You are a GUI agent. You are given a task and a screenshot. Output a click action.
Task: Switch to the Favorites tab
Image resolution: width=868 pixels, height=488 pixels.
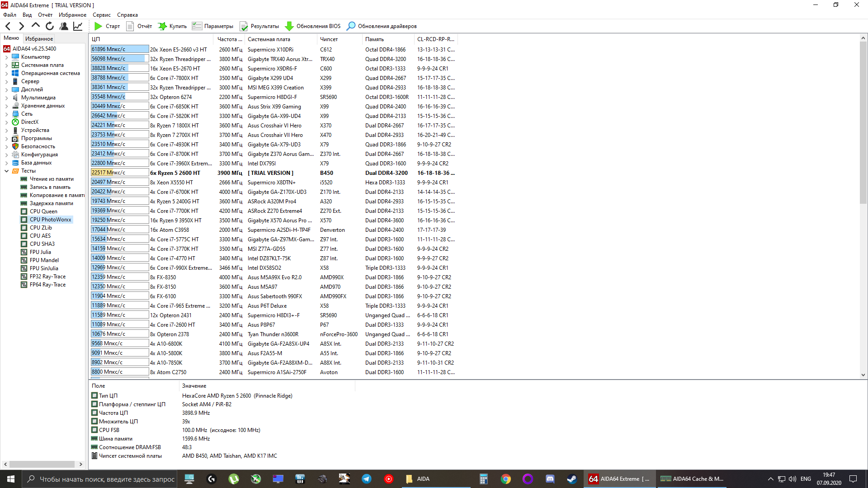coord(39,39)
